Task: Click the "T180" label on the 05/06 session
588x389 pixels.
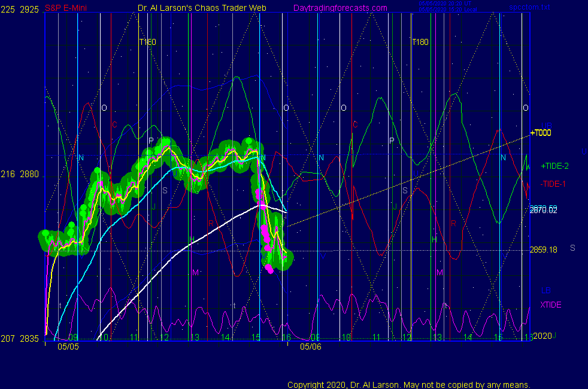Action: 420,42
